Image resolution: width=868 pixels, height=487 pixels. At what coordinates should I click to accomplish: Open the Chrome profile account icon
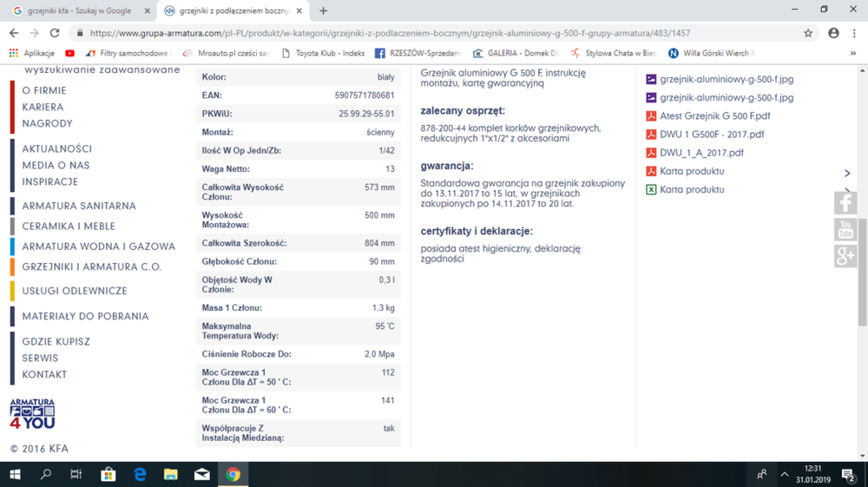pos(833,33)
